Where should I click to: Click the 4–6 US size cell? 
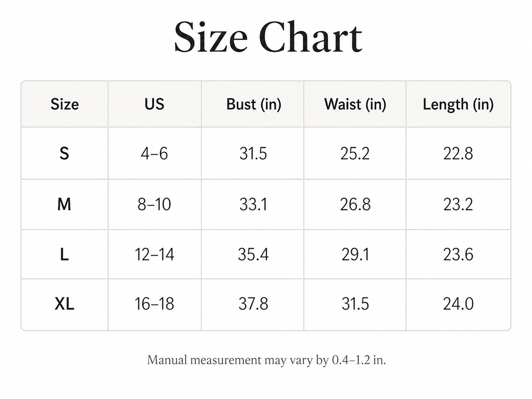[154, 153]
